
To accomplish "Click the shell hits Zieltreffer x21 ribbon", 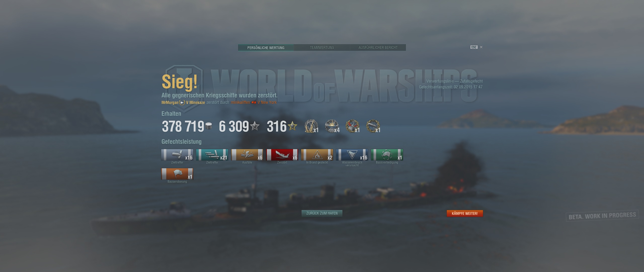I will tap(212, 155).
